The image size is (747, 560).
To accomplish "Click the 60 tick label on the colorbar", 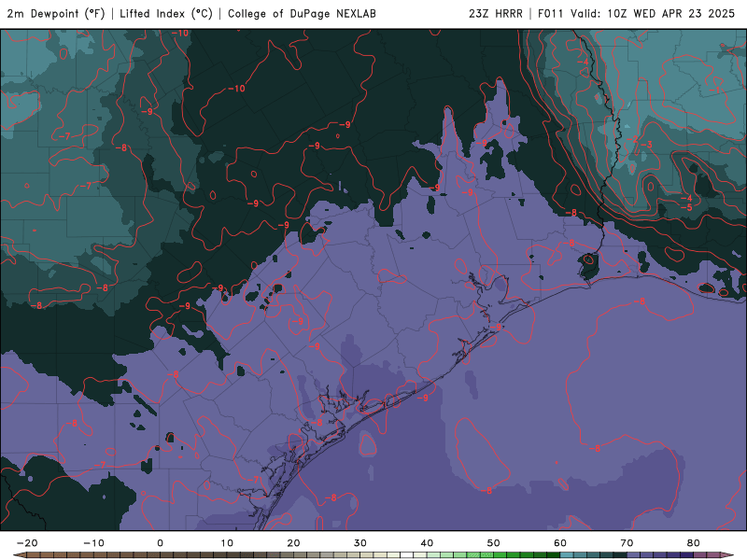I will tap(560, 543).
